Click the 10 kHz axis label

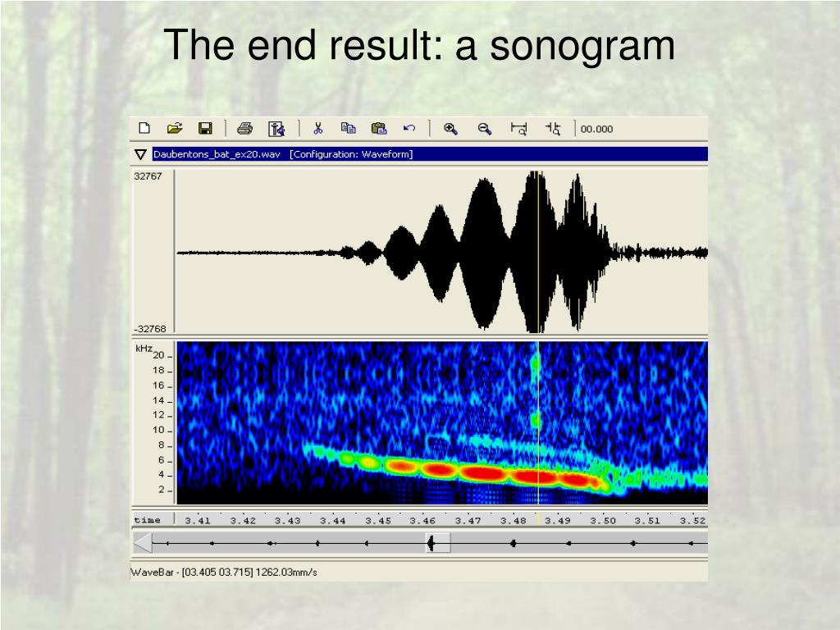coord(158,430)
